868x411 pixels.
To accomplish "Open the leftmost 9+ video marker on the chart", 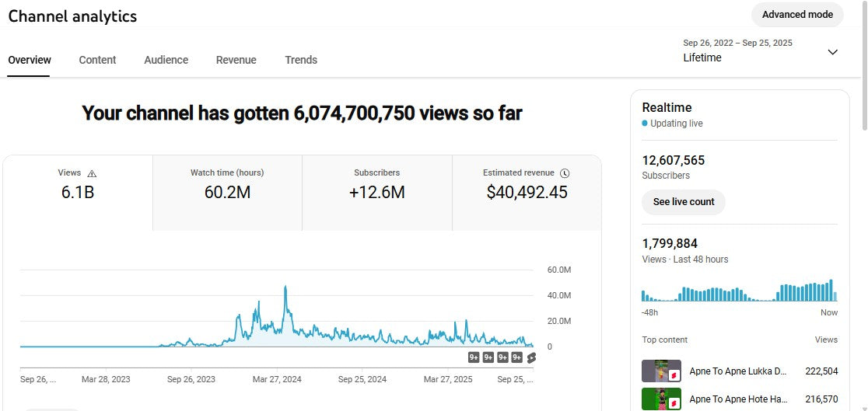I will point(474,357).
